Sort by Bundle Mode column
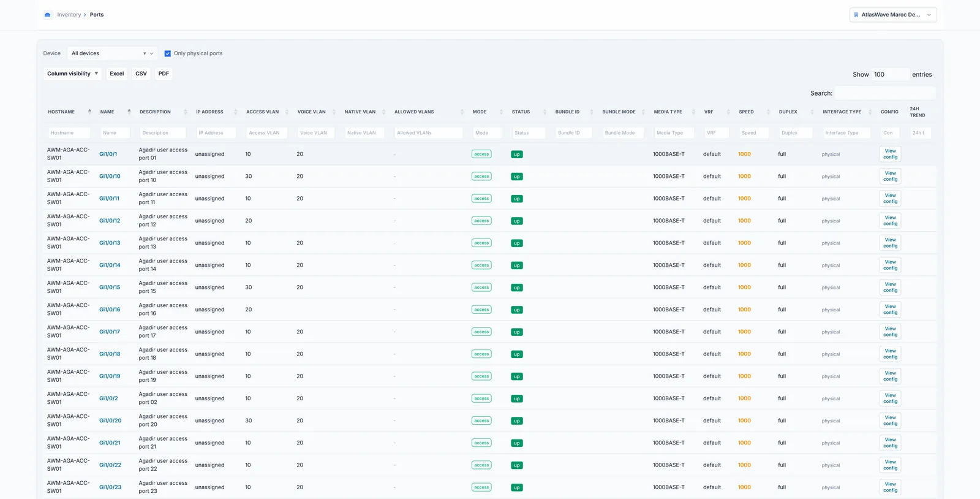 point(624,112)
